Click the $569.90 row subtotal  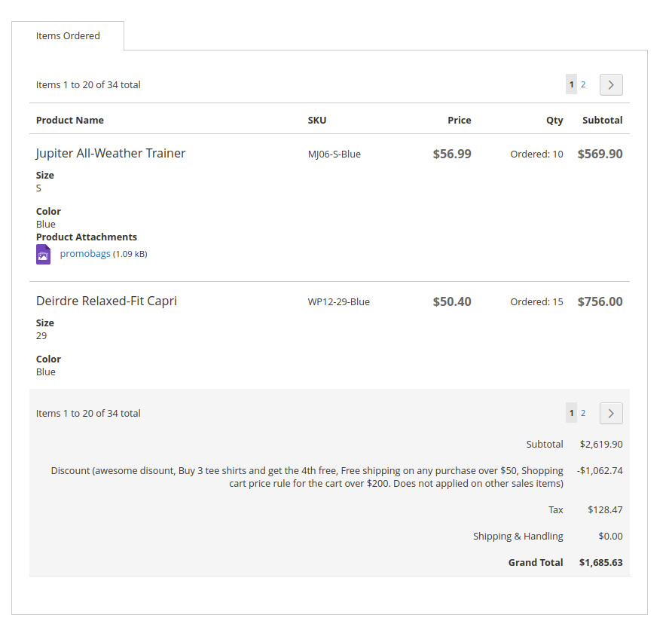click(600, 154)
